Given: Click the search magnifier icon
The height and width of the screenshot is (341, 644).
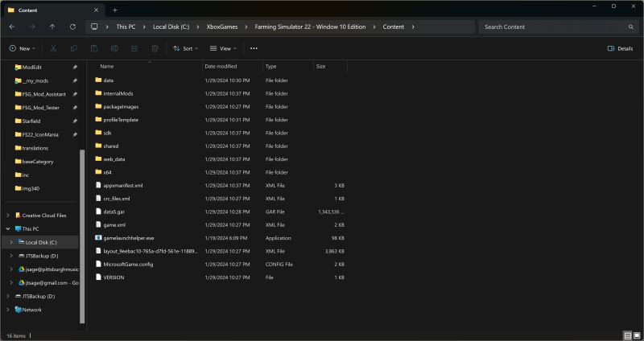Looking at the screenshot, I should click(631, 27).
